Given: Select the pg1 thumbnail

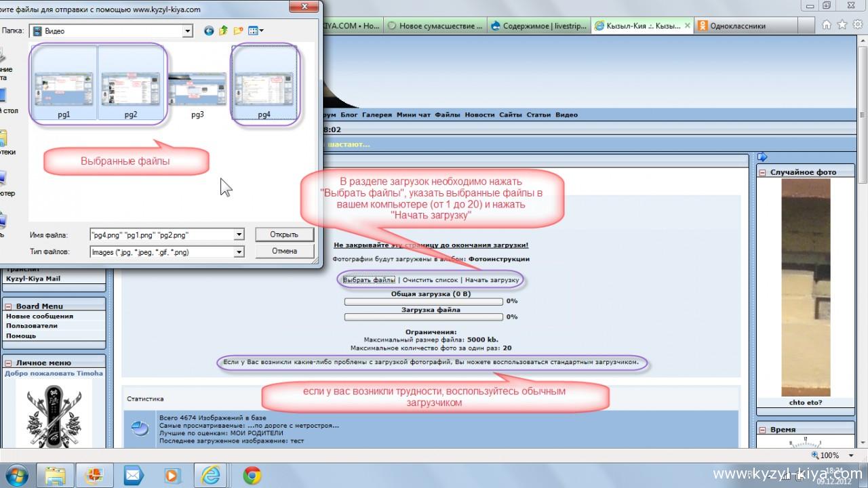Looking at the screenshot, I should (64, 84).
